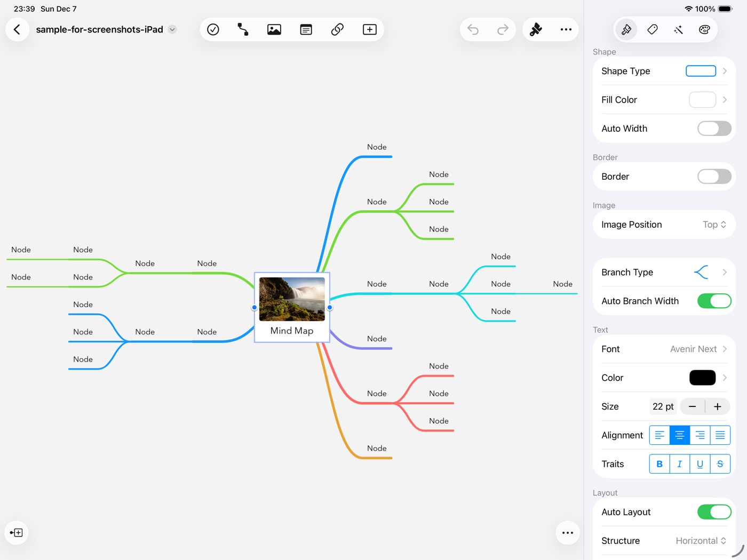Switch to the style brush tab in inspector
This screenshot has height=560, width=747.
(626, 29)
